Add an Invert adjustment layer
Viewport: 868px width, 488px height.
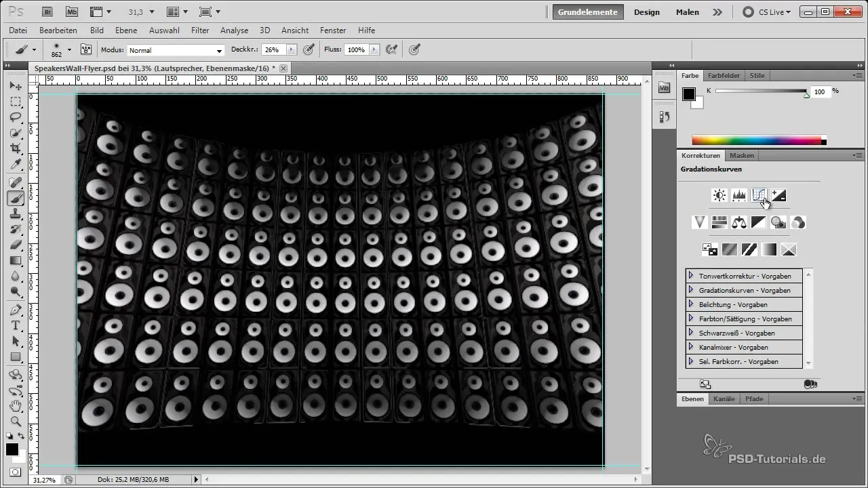(x=709, y=249)
